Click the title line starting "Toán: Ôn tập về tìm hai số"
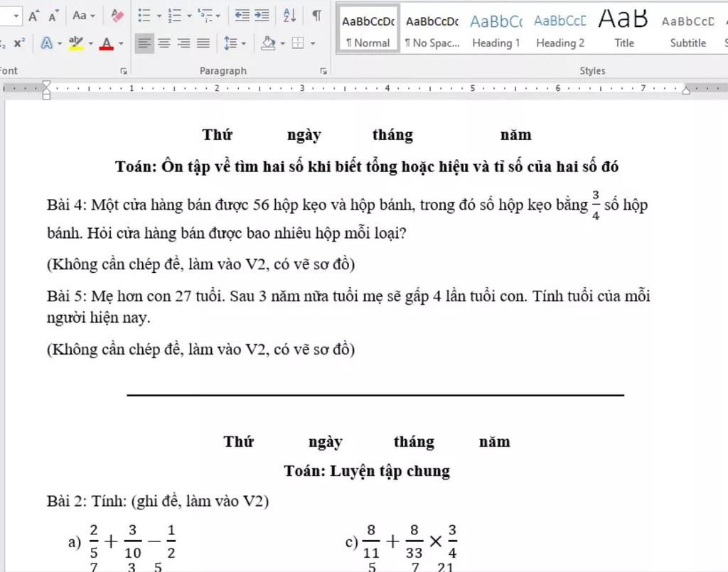 (x=367, y=166)
